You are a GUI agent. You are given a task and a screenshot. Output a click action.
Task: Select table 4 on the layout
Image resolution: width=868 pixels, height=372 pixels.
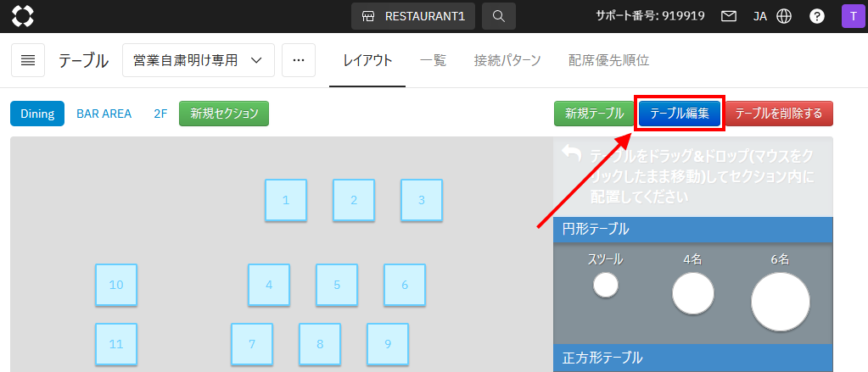pos(269,285)
